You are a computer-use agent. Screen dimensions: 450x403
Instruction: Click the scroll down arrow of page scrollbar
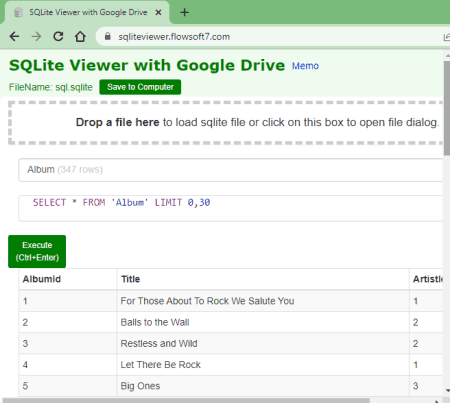coord(447,390)
